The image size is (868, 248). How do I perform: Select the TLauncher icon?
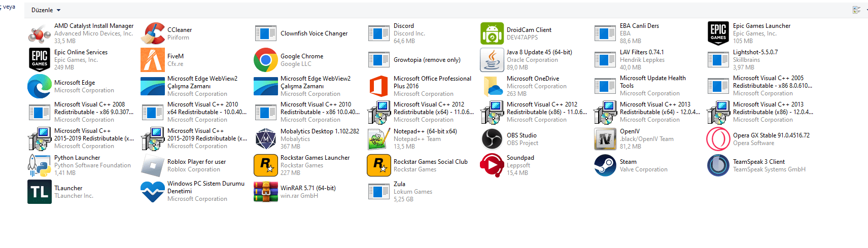point(40,192)
